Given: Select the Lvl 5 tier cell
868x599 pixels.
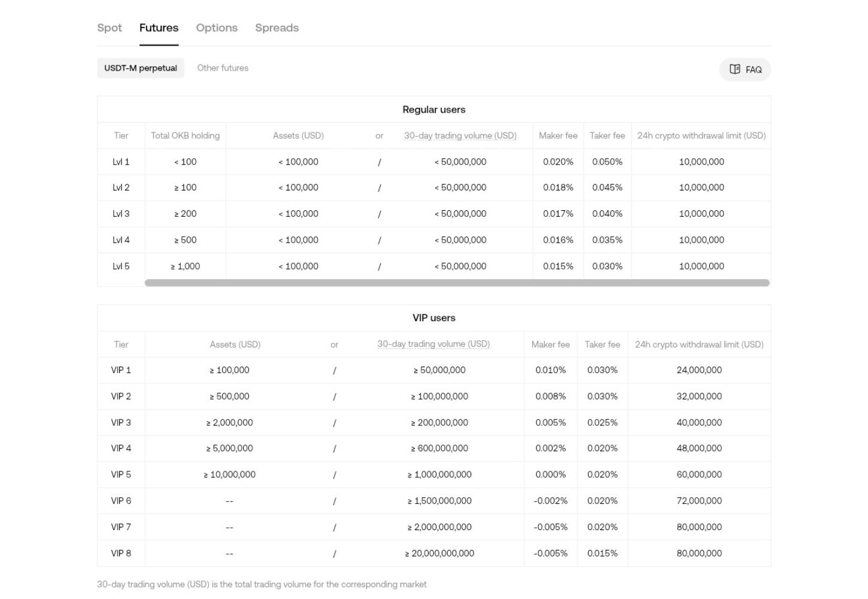Looking at the screenshot, I should tap(121, 267).
